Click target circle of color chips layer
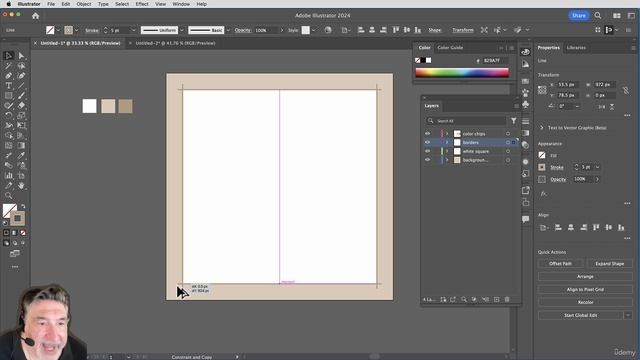This screenshot has width=640, height=360. [x=508, y=133]
